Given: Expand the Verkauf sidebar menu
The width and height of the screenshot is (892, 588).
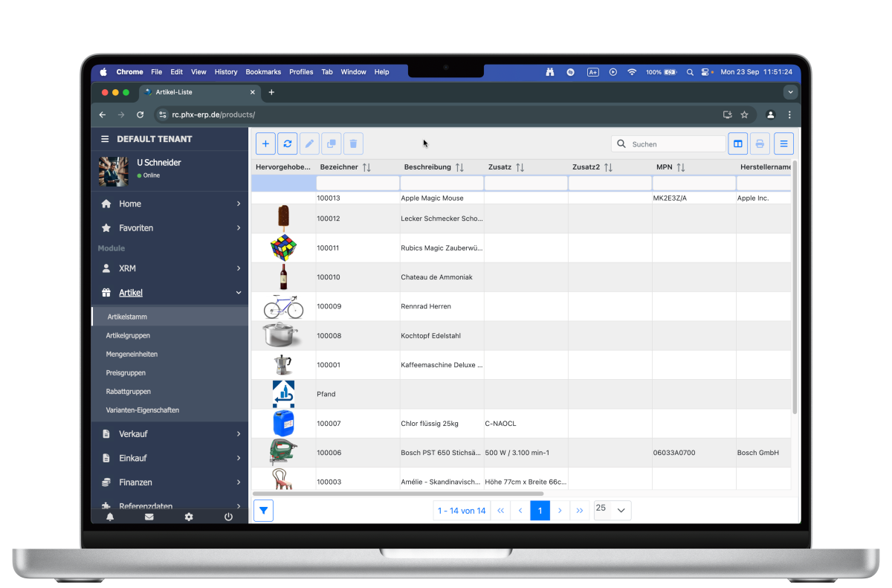Looking at the screenshot, I should pos(169,433).
